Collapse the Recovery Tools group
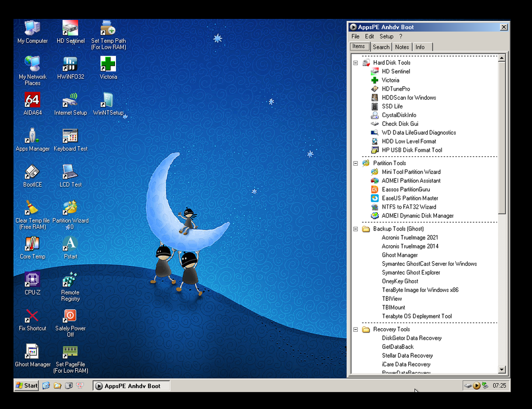 [356, 329]
